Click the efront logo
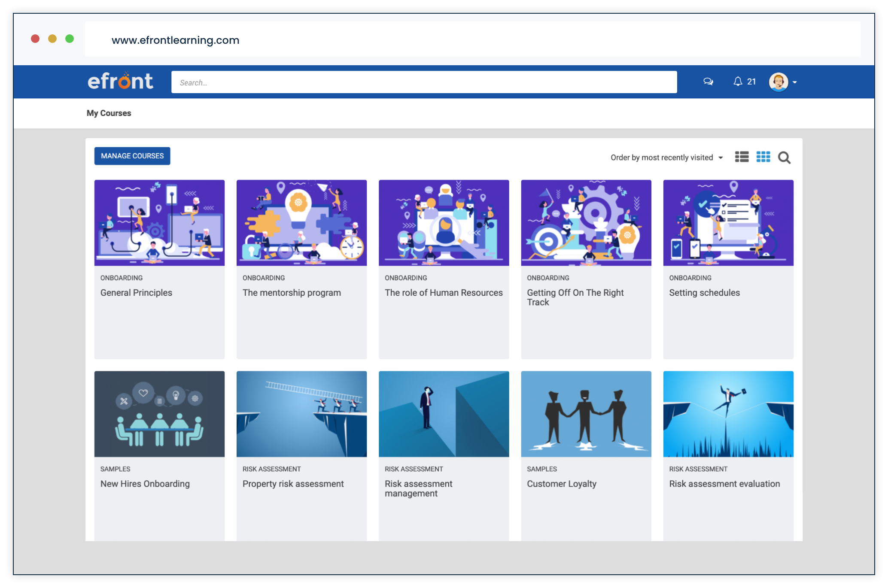 pos(120,81)
